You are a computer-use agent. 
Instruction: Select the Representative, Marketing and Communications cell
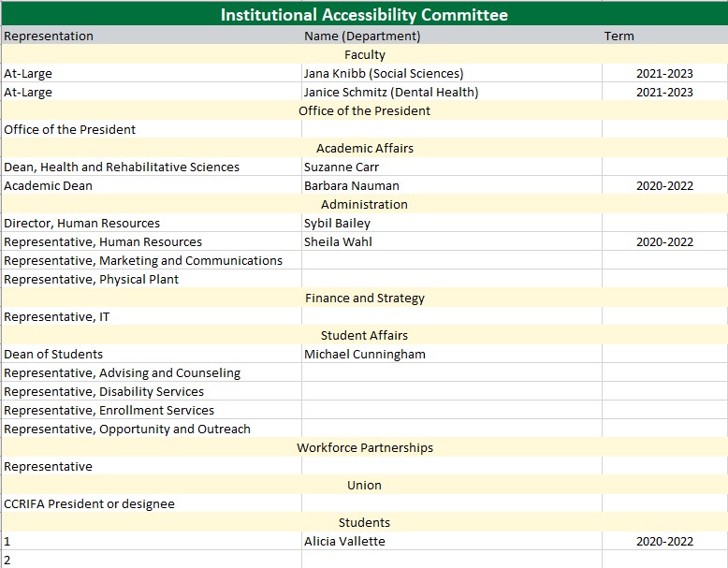tap(143, 260)
